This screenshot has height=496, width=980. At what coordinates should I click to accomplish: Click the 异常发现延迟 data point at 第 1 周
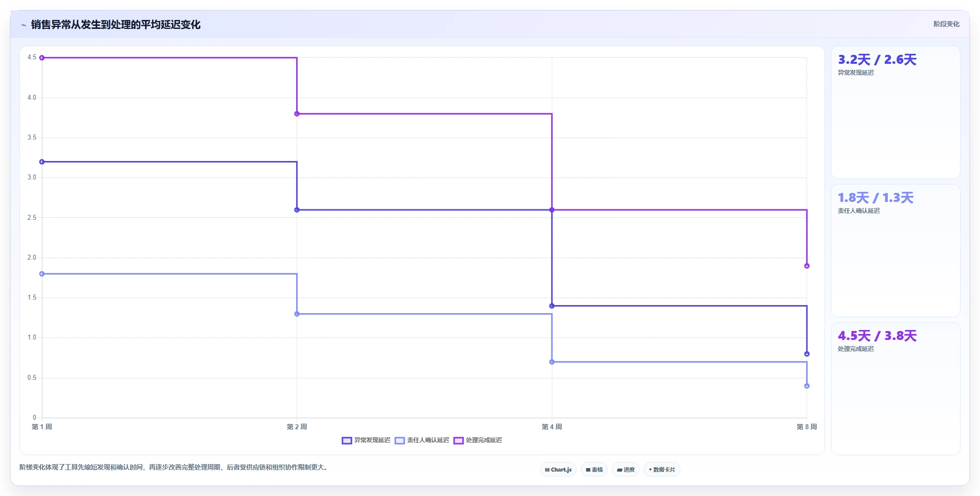[x=42, y=162]
